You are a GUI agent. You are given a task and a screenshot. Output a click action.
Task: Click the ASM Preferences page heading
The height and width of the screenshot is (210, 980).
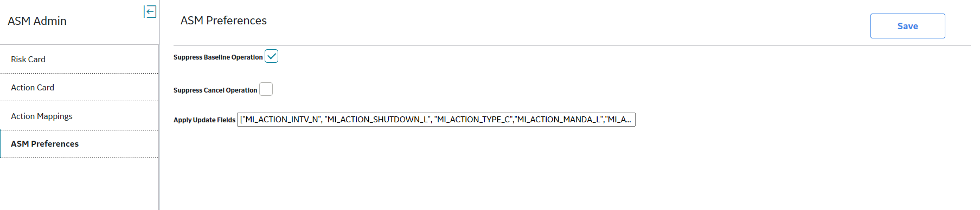(x=223, y=21)
